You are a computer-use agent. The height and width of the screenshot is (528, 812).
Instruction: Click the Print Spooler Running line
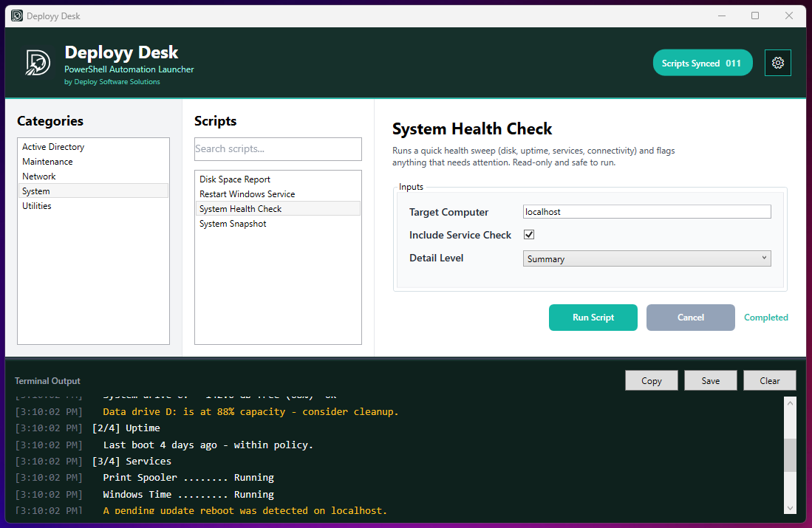(188, 477)
